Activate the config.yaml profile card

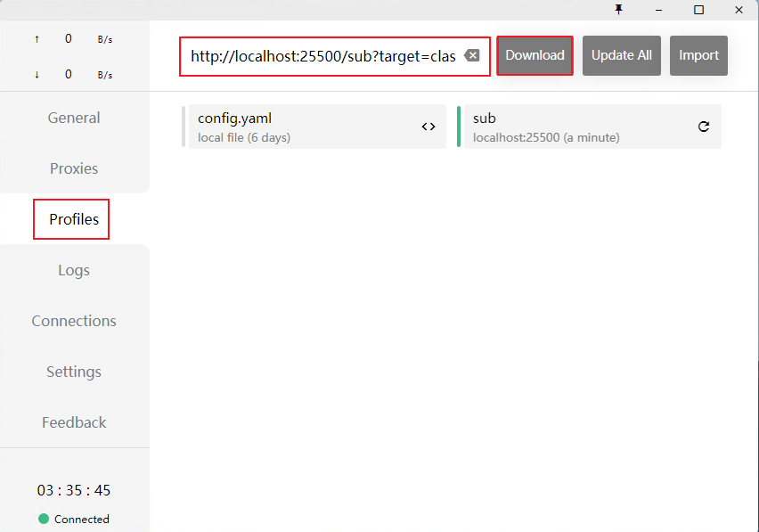click(294, 127)
